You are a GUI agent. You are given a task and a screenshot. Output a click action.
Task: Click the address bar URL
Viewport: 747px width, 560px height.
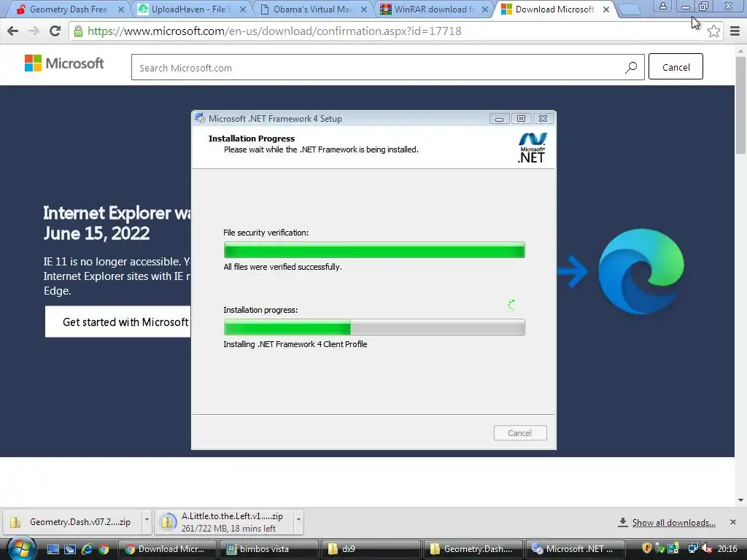[x=274, y=31]
